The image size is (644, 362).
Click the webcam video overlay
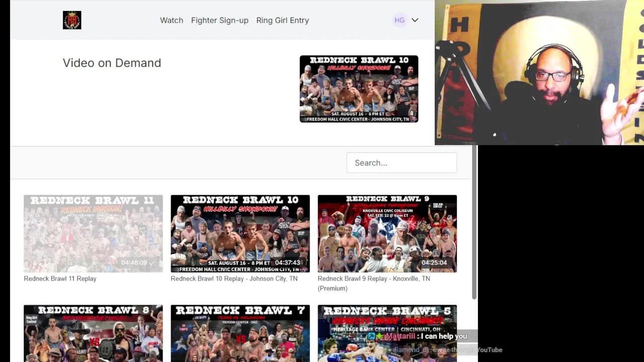coord(539,72)
